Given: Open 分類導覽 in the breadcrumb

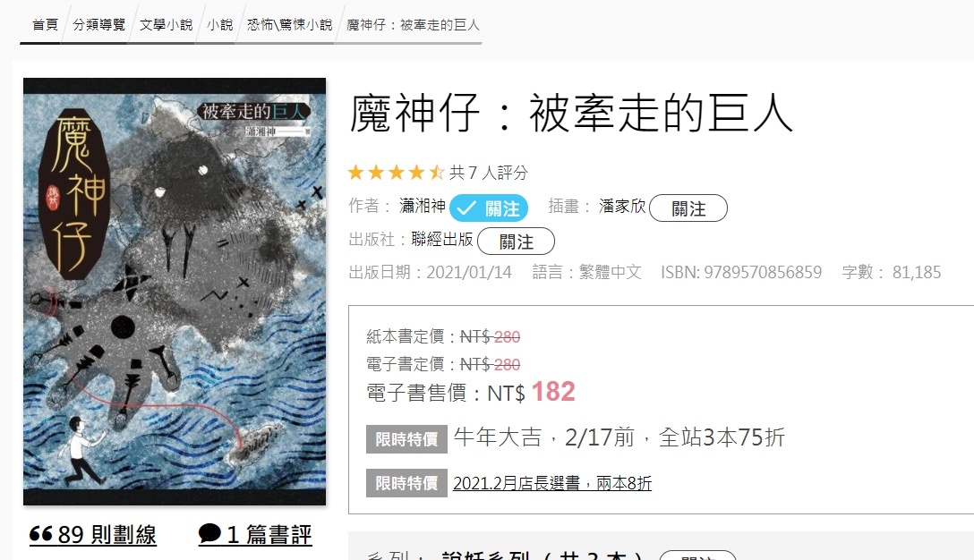Looking at the screenshot, I should (x=98, y=25).
